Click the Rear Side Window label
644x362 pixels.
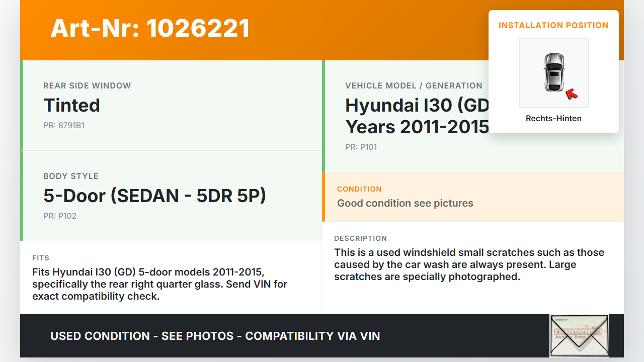coord(87,85)
